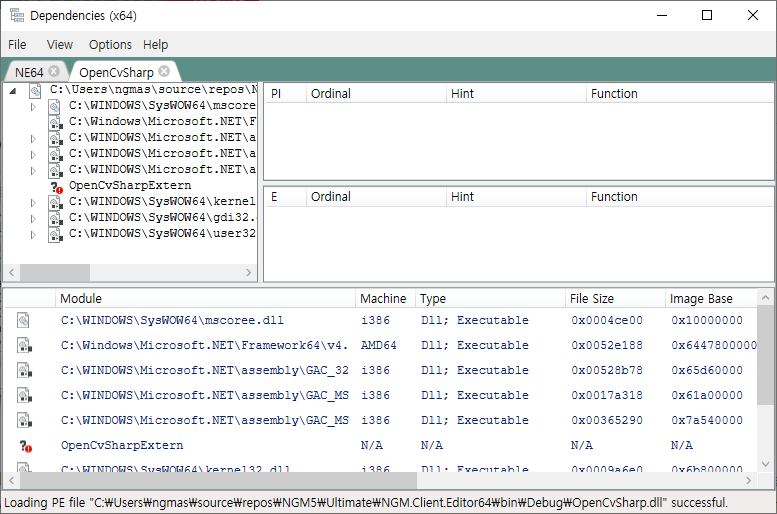The width and height of the screenshot is (777, 514).
Task: Close the OpenCvSharp tab
Action: pyautogui.click(x=164, y=71)
